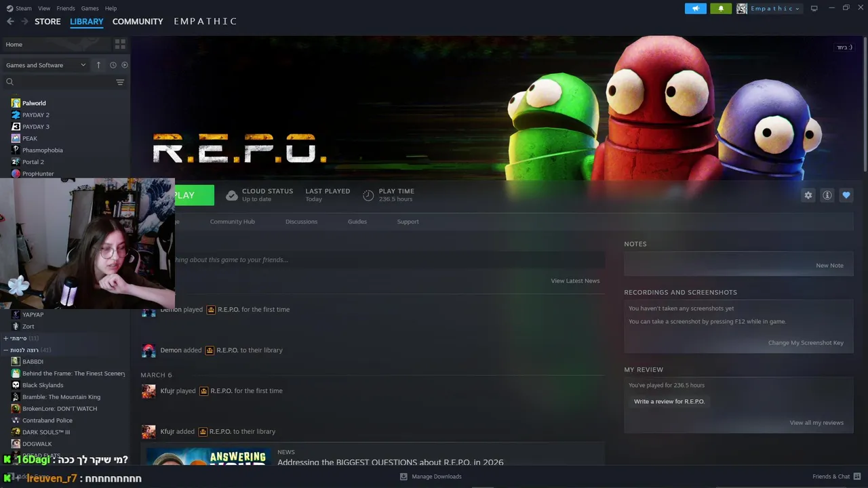Open the Help menu
The width and height of the screenshot is (868, 488).
[111, 8]
